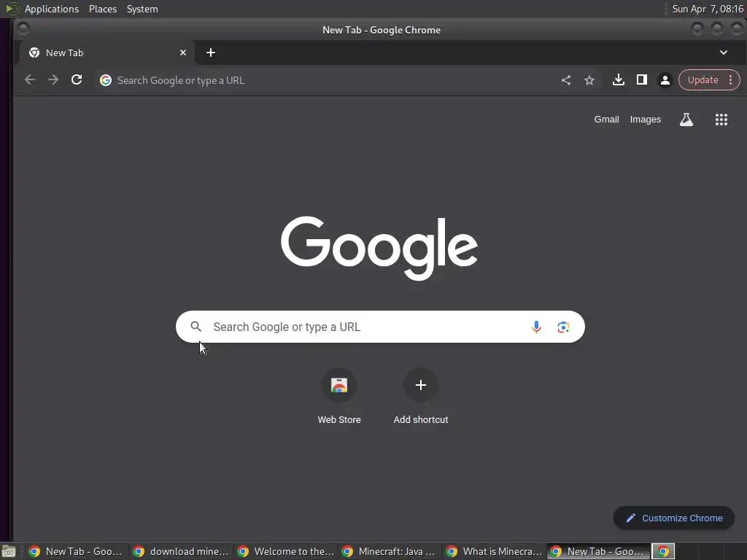Open the side panel icon
The image size is (747, 560).
[642, 79]
